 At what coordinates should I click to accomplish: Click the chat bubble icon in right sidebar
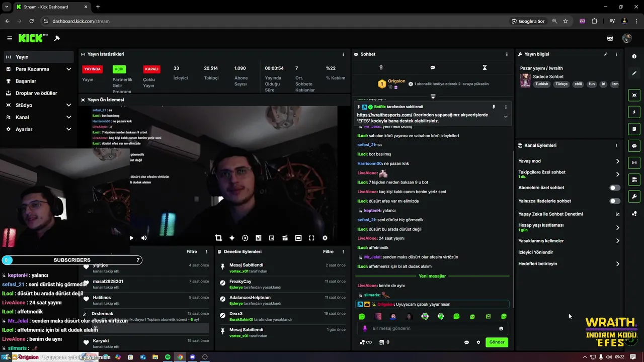(x=634, y=146)
